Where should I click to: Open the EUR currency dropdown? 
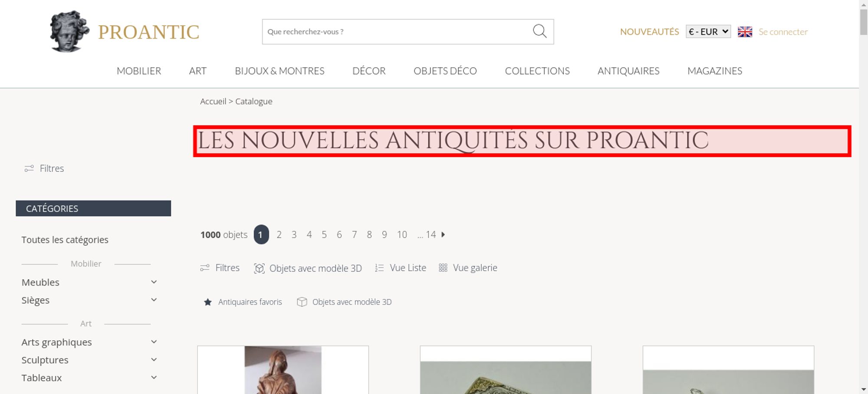pos(708,32)
